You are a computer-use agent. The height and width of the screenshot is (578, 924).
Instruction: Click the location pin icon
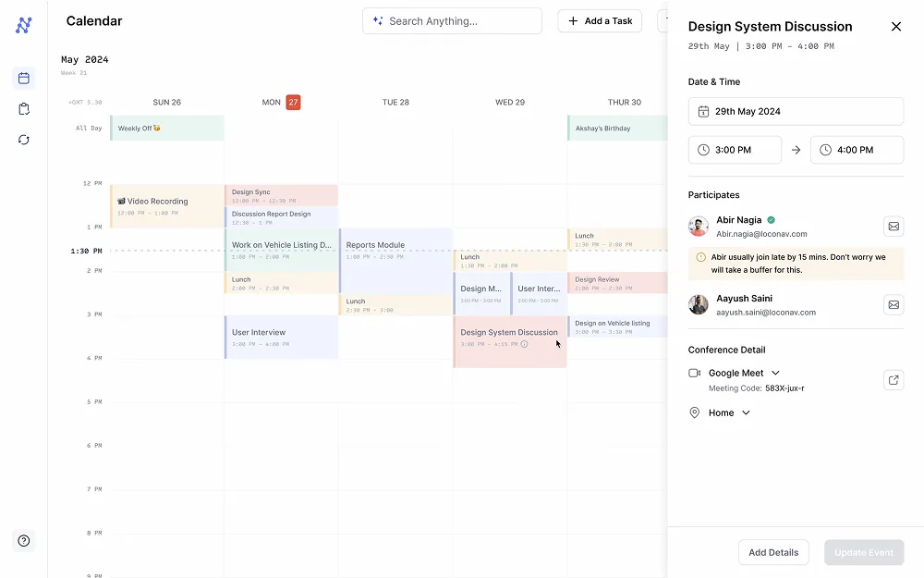(x=694, y=412)
